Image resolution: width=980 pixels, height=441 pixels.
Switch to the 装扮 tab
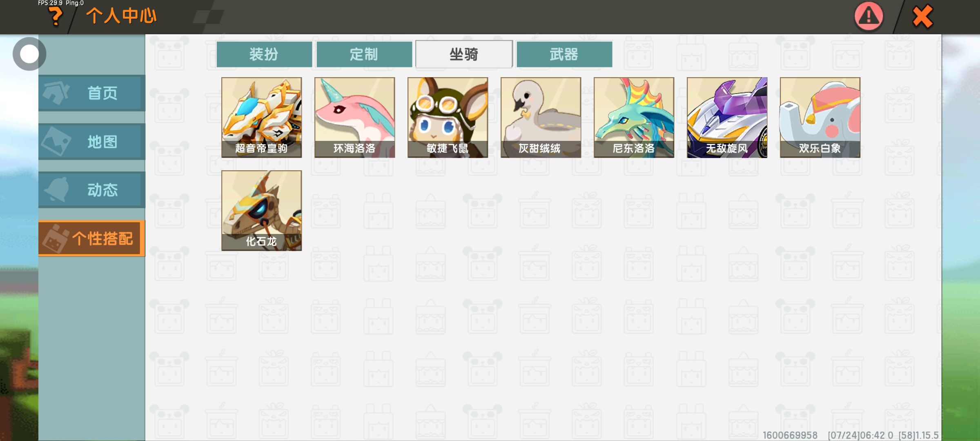click(x=264, y=54)
